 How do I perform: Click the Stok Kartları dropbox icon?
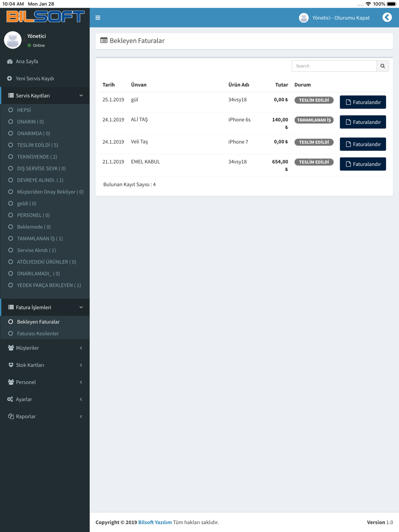pos(11,365)
